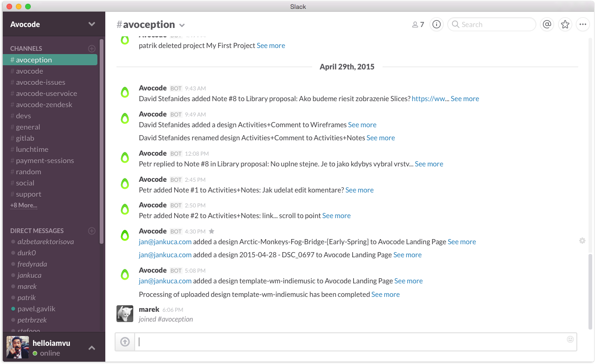The image size is (595, 364).
Task: Show +8 More channels
Action: 24,205
